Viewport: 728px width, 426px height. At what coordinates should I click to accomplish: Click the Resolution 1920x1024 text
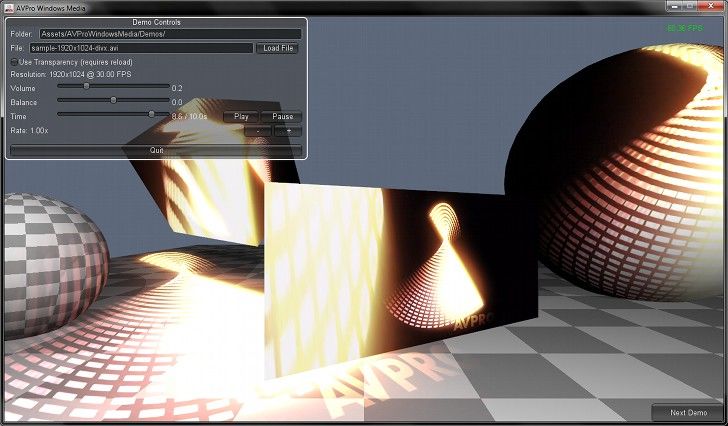pyautogui.click(x=71, y=74)
